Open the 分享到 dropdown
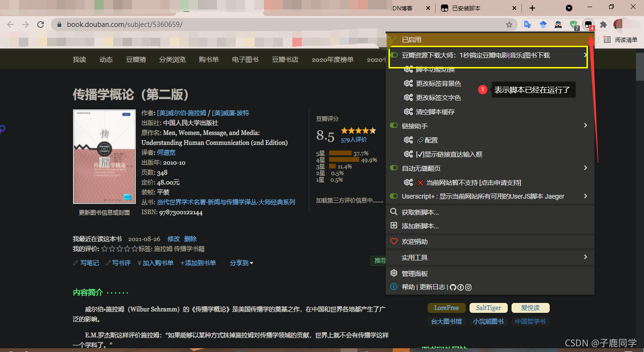 (x=241, y=263)
